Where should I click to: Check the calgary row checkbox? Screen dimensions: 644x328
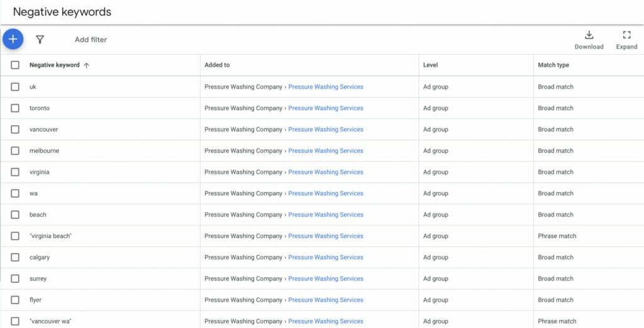pos(15,257)
